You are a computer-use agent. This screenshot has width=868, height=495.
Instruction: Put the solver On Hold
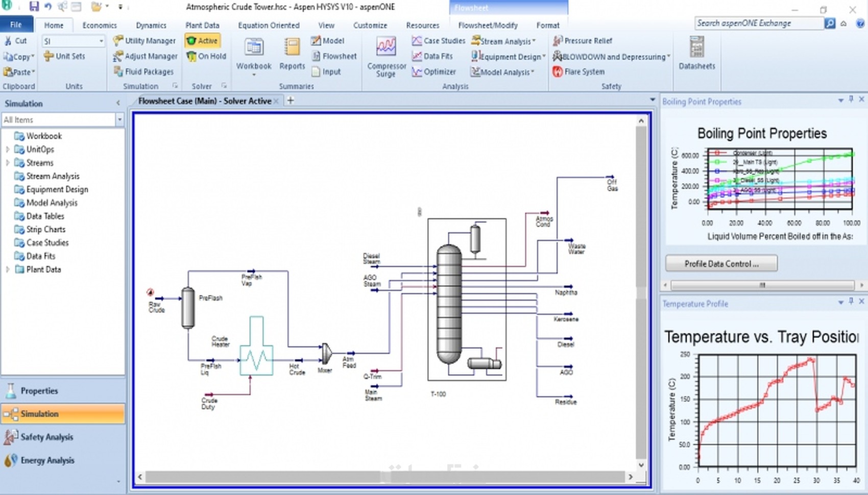[x=206, y=56]
